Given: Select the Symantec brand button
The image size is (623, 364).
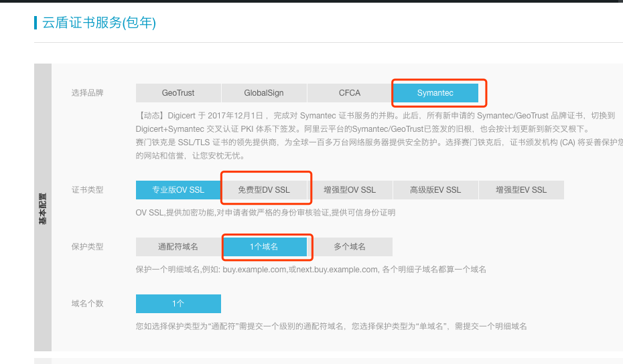Looking at the screenshot, I should click(x=435, y=93).
